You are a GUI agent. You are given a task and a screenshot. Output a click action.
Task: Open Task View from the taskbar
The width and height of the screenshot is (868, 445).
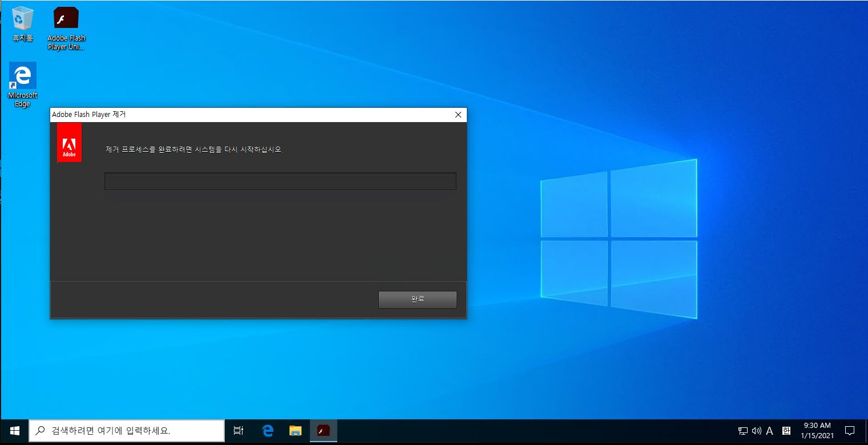(x=239, y=431)
